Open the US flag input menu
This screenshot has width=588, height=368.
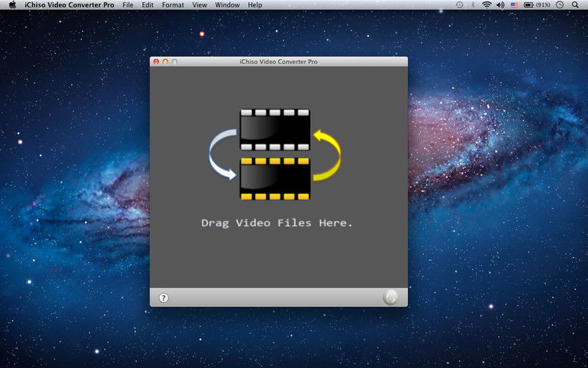tap(514, 5)
